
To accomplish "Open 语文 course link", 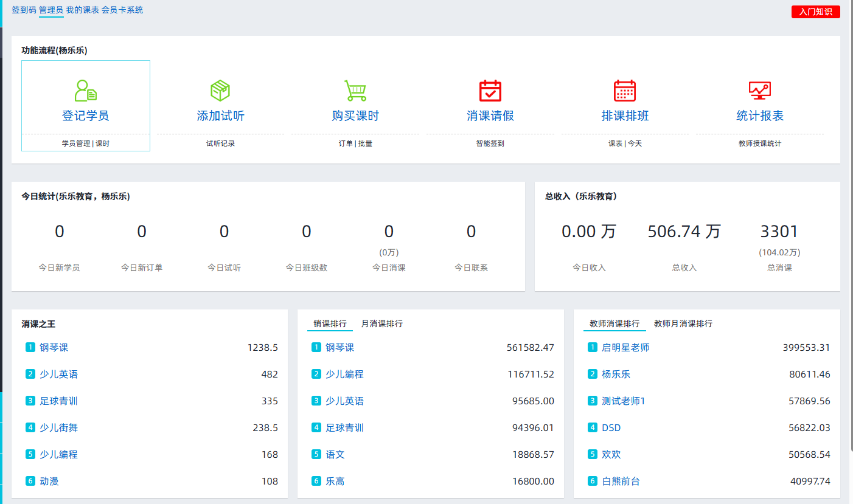I will pyautogui.click(x=335, y=454).
